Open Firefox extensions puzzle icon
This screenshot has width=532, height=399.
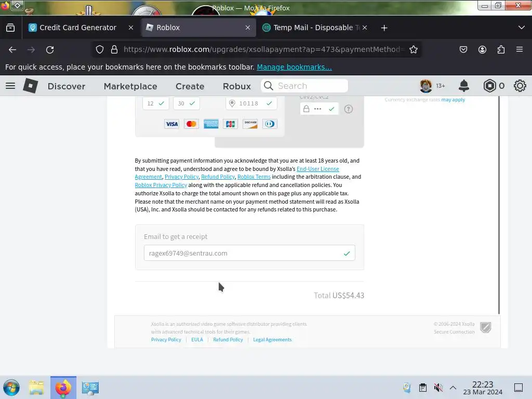[501, 49]
